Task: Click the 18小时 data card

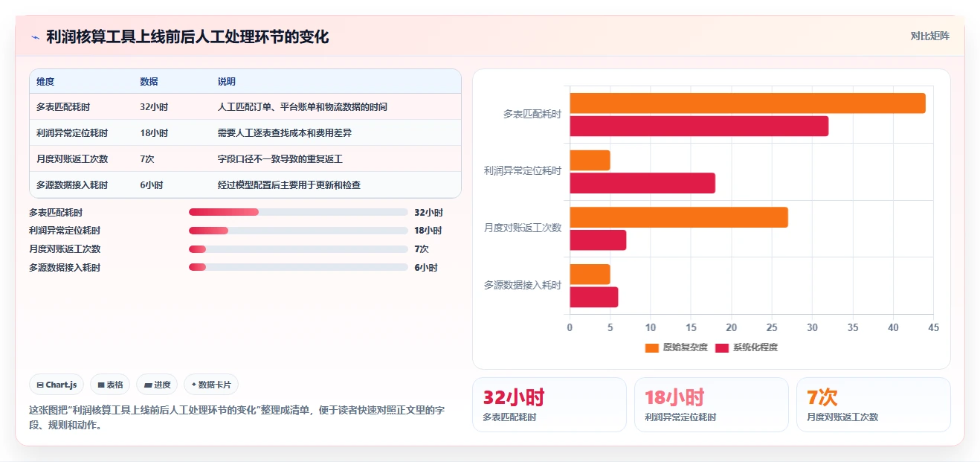Action: (712, 405)
